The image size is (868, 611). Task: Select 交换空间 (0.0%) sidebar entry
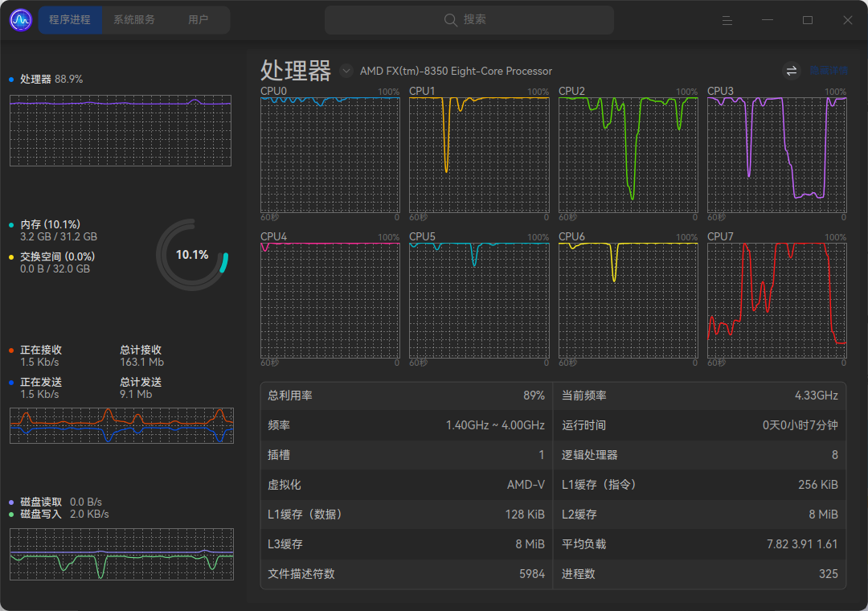point(58,256)
